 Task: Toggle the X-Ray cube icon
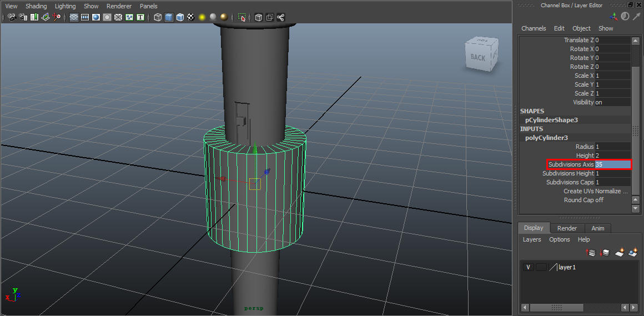coord(259,17)
